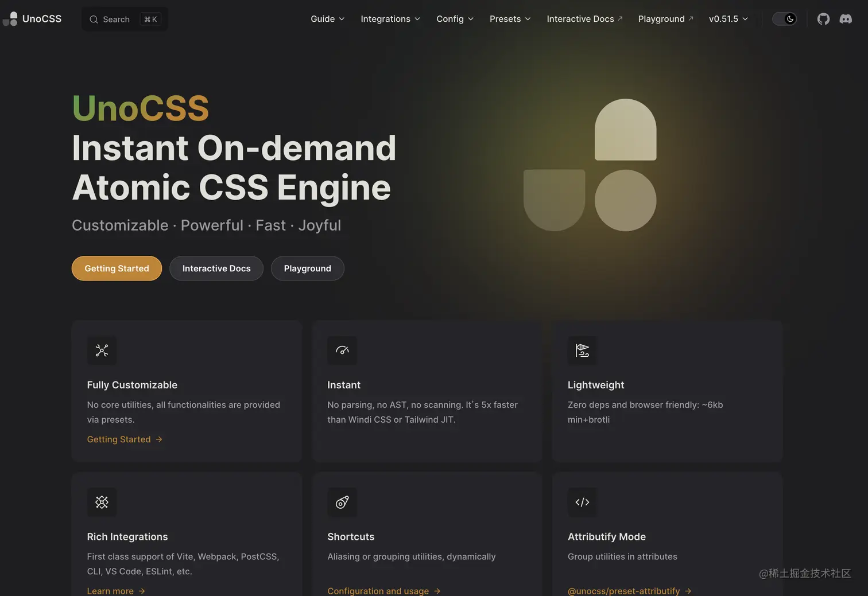The height and width of the screenshot is (596, 868).
Task: Click the search magnifier icon
Action: point(94,20)
